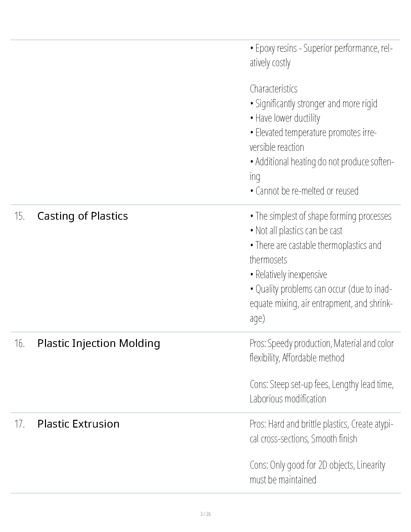
Task: Select the term Casting of Plastics
Action: pyautogui.click(x=83, y=216)
